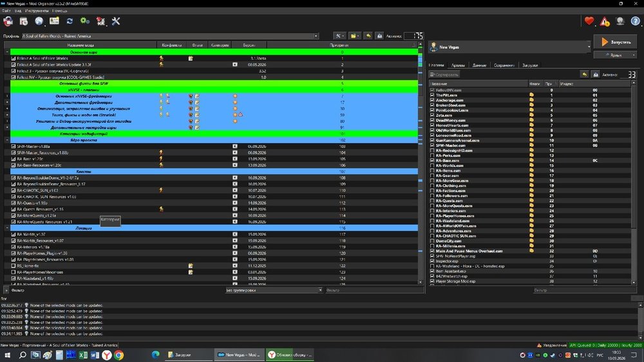Open settings with the wrench-screwdriver icon
The height and width of the screenshot is (362, 644).
[x=116, y=21]
